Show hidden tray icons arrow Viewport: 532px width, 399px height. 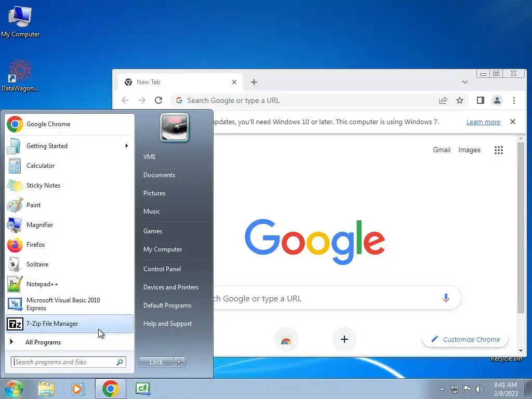click(442, 389)
